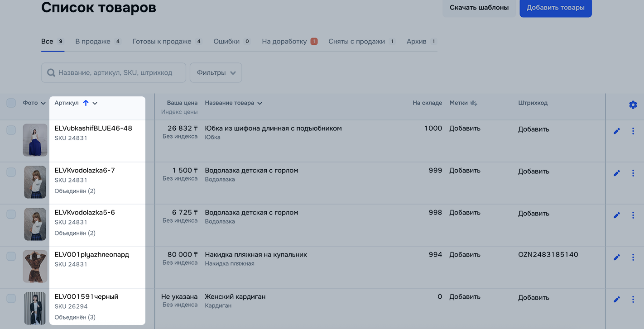Add barcode for ELVKvodolazka6-7 row
The image size is (644, 329).
pos(533,172)
